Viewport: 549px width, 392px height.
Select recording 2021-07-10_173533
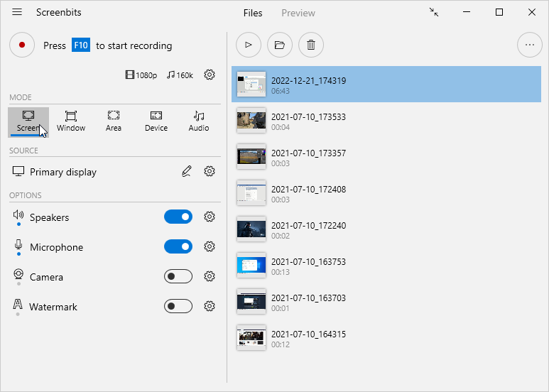386,121
